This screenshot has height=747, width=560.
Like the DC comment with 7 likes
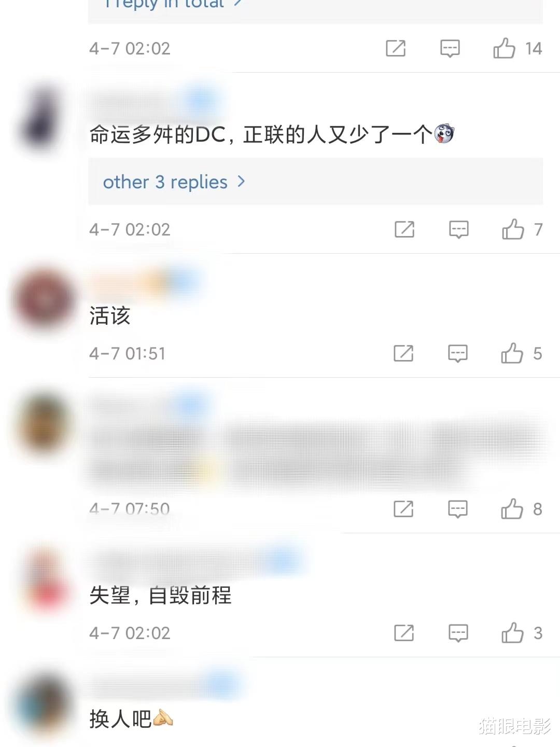coord(513,229)
